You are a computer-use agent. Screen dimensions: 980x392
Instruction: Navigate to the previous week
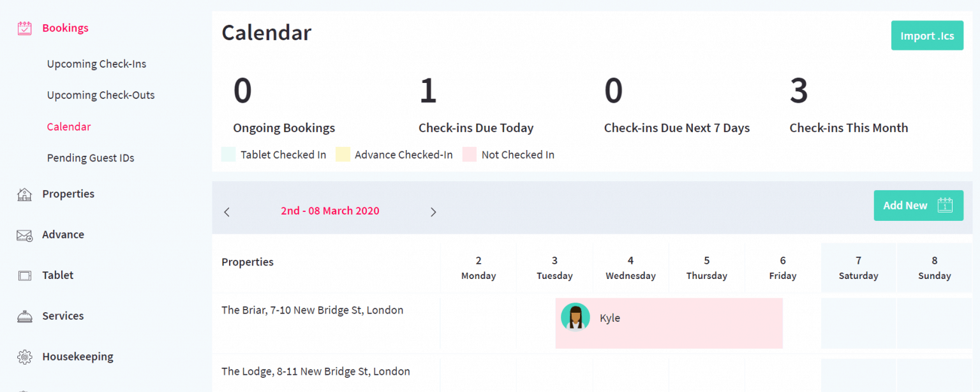tap(226, 211)
